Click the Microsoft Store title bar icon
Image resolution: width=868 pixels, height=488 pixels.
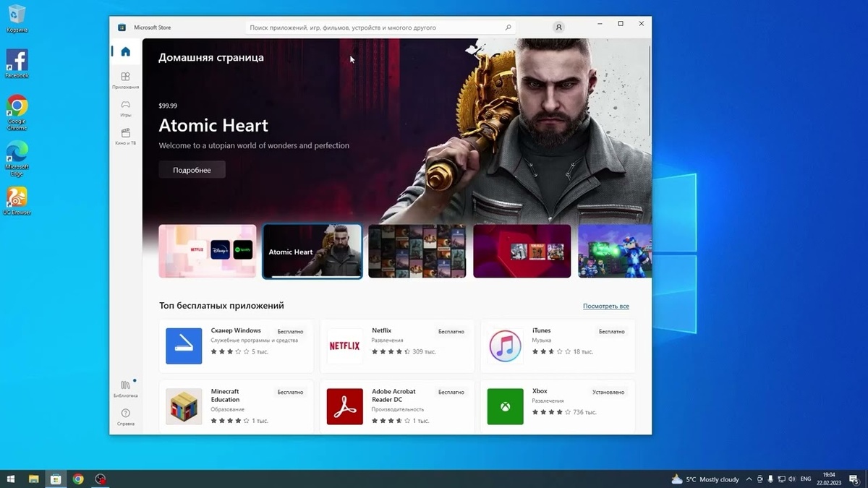pos(122,27)
